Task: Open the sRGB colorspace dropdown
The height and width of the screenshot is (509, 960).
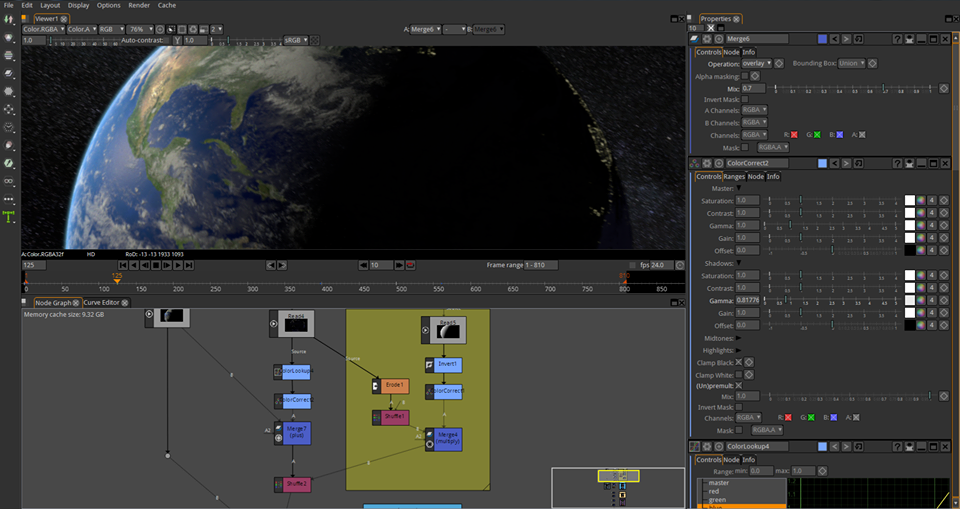Action: click(x=296, y=40)
